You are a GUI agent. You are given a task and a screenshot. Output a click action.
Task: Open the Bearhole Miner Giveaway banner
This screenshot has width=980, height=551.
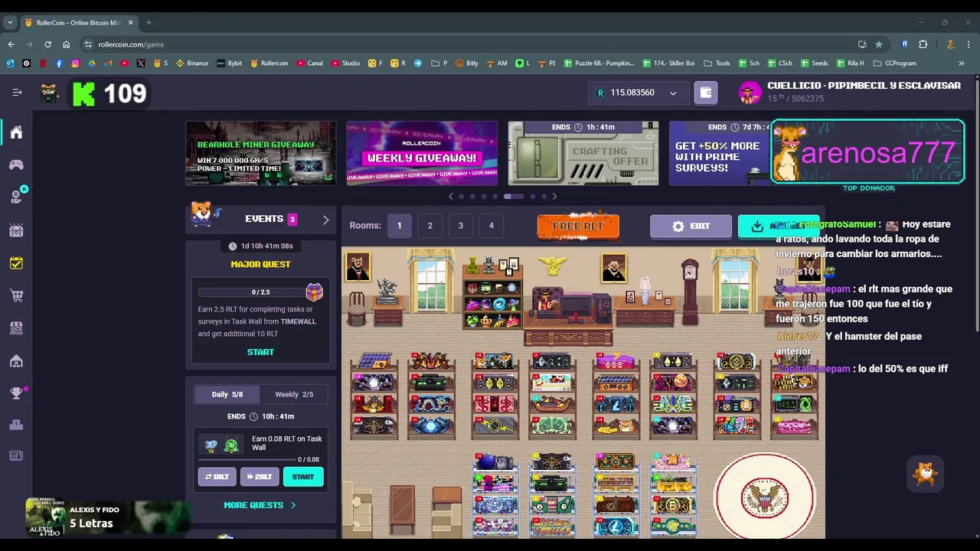click(x=260, y=153)
